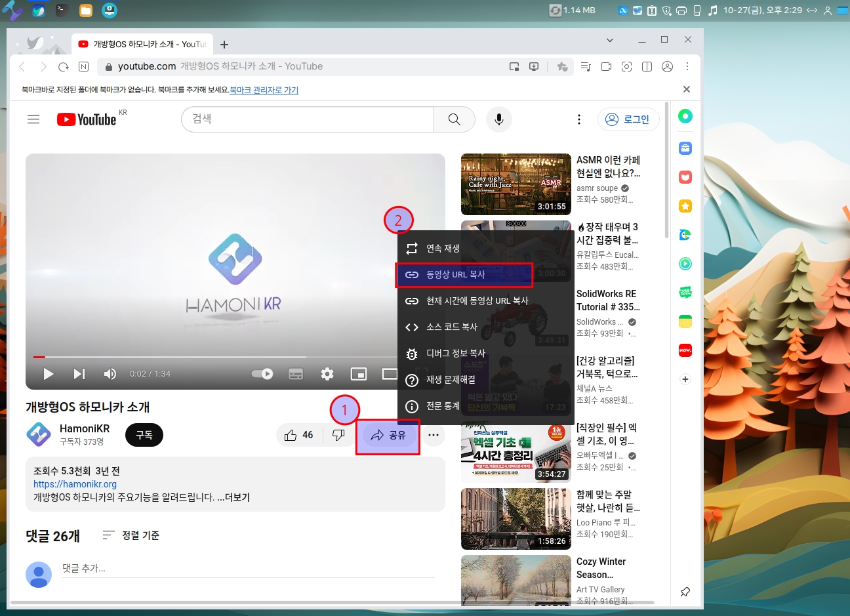
Task: Click the YouTube voice search microphone icon
Action: [498, 119]
